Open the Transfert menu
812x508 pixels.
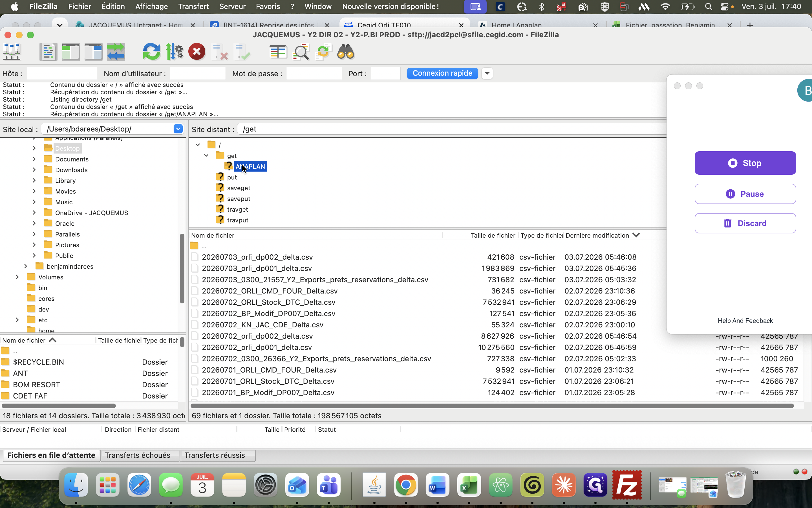[193, 6]
